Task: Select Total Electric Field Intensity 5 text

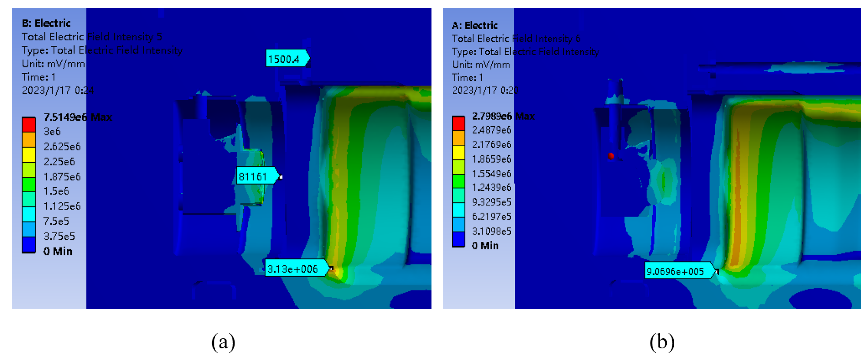Action: tap(92, 37)
